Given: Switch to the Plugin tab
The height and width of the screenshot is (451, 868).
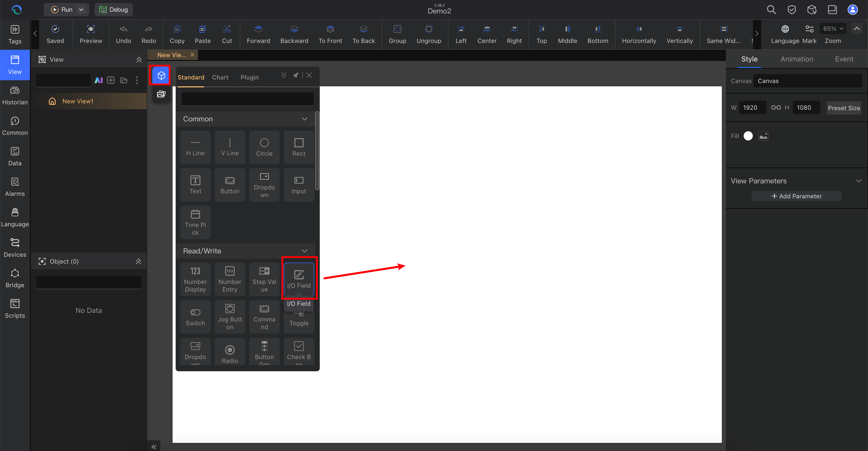Looking at the screenshot, I should (249, 77).
